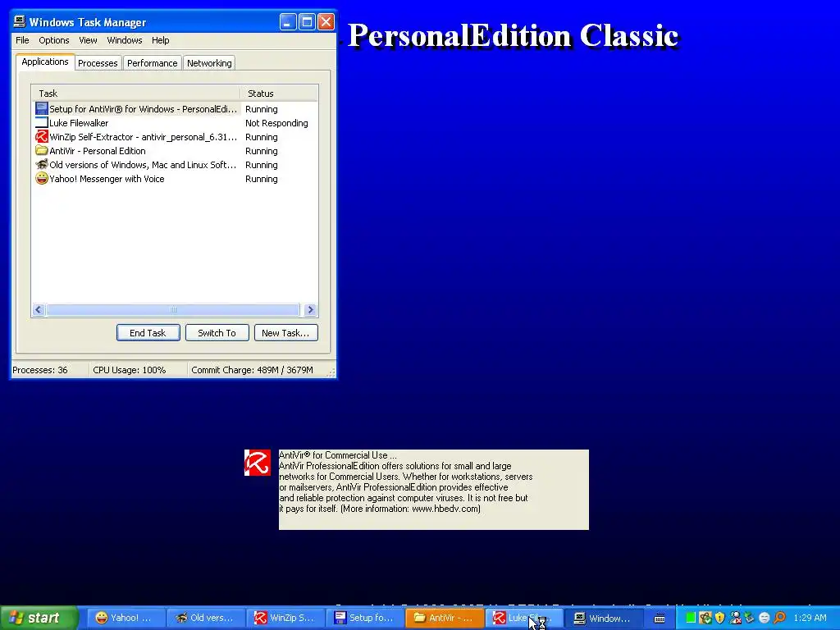840x630 pixels.
Task: Click the www.hbedv.com address text
Action: point(445,509)
